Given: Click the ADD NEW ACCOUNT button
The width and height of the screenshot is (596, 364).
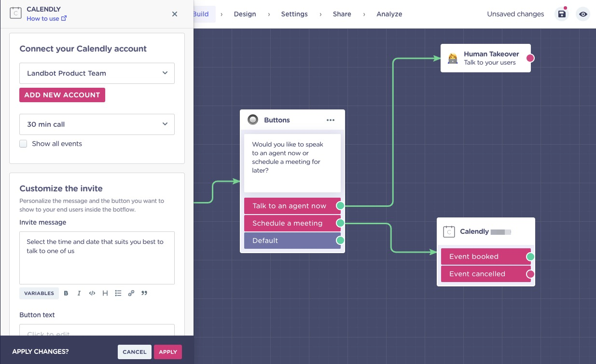Looking at the screenshot, I should coord(62,95).
